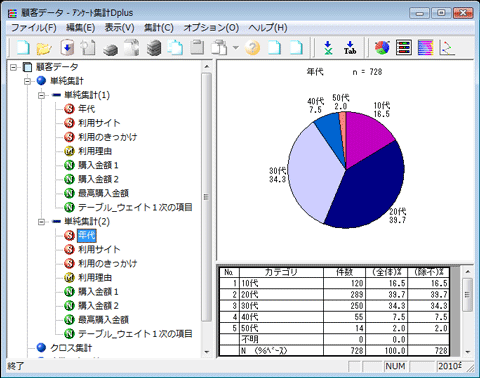Select the horizontal bar graph toolbar icon

(x=404, y=48)
